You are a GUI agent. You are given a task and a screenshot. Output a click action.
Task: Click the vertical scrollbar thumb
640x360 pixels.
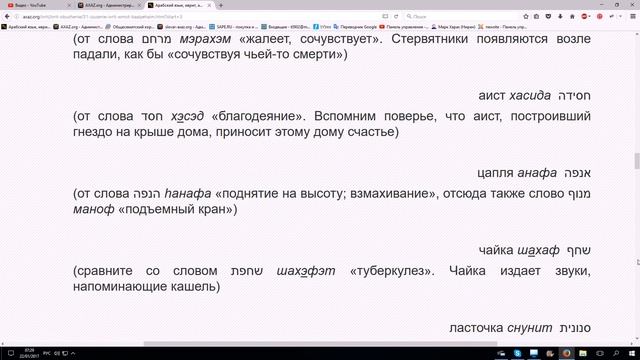(x=637, y=161)
